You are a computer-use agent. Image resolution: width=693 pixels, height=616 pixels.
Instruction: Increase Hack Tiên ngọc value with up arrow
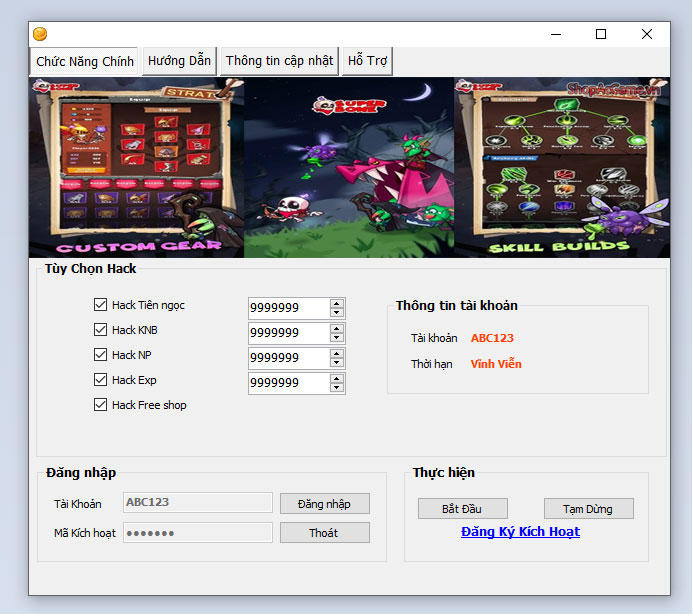(x=337, y=303)
